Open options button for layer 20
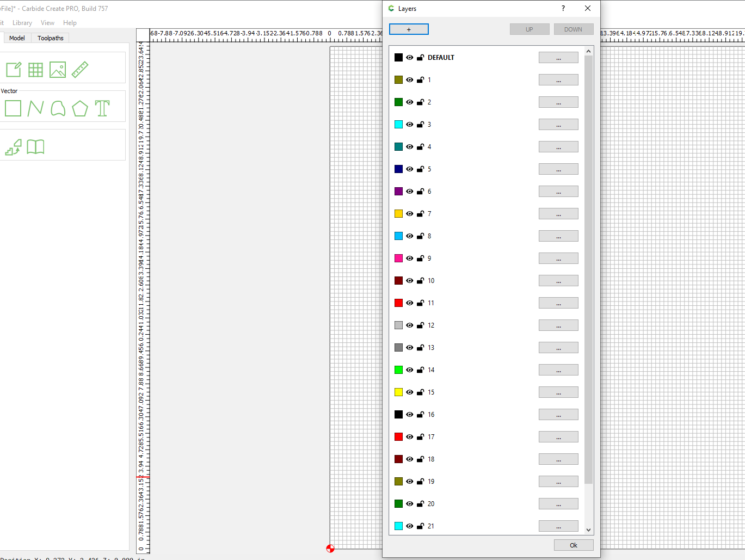 [558, 504]
